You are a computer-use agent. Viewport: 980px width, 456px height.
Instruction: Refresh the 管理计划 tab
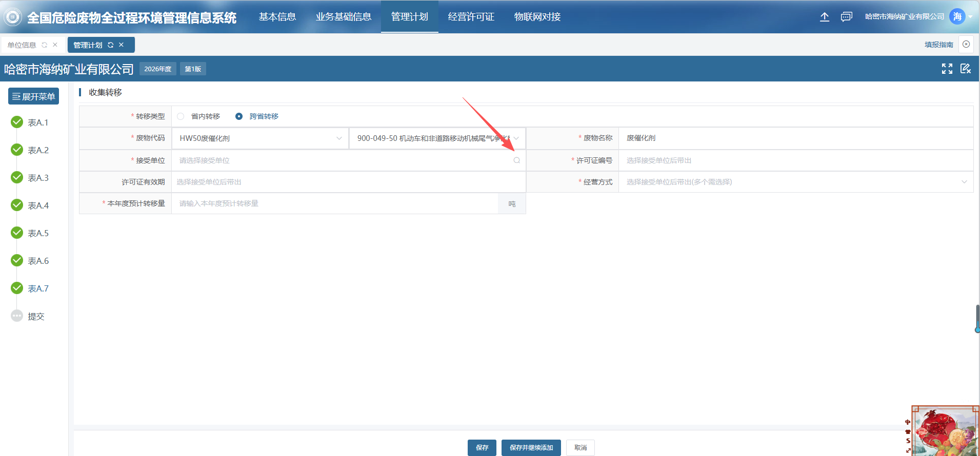click(110, 45)
